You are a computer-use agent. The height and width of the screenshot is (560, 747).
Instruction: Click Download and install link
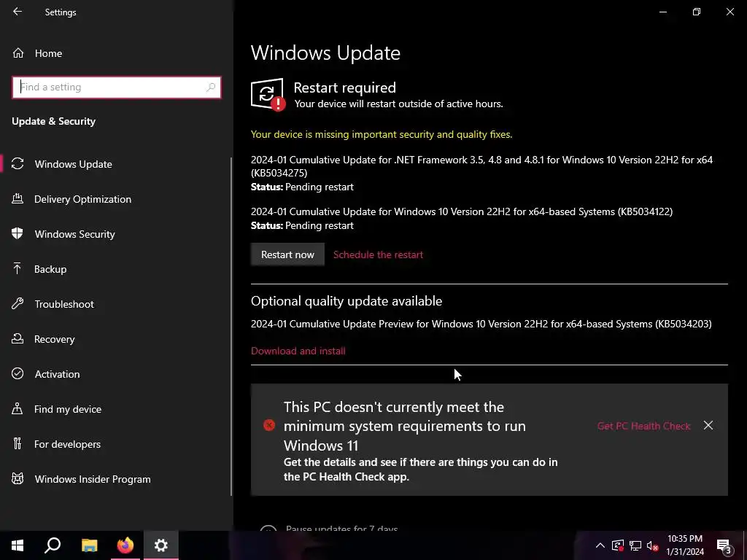coord(298,351)
